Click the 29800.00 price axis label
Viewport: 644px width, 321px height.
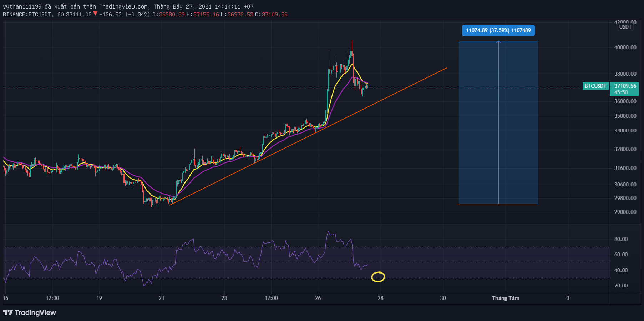coord(625,198)
